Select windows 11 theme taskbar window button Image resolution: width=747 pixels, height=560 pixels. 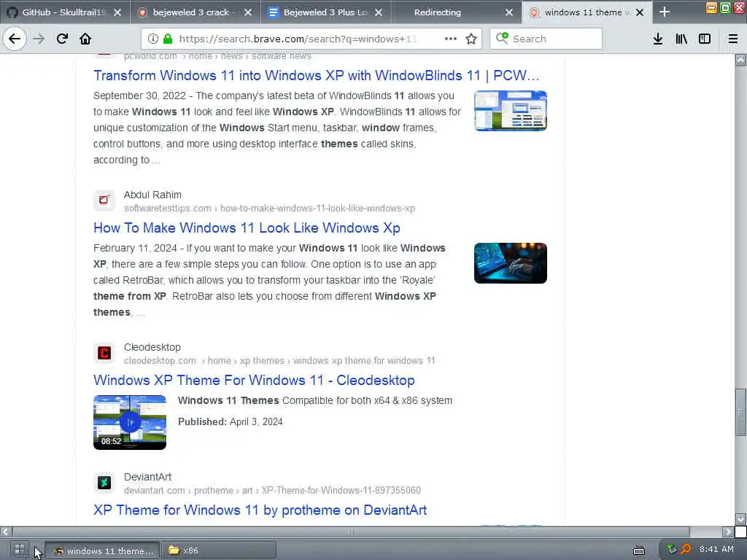click(x=103, y=551)
